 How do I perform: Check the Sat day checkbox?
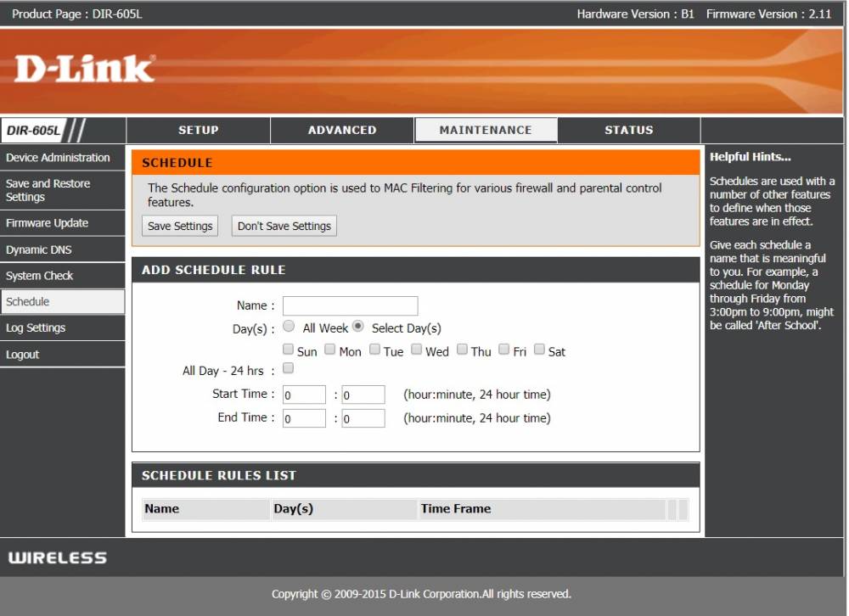click(539, 349)
